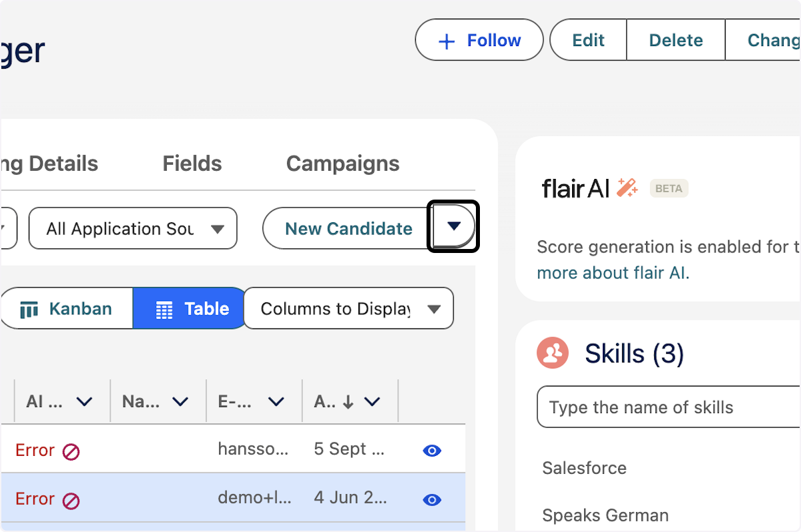The width and height of the screenshot is (801, 532).
Task: Open the Fields tab
Action: click(192, 164)
